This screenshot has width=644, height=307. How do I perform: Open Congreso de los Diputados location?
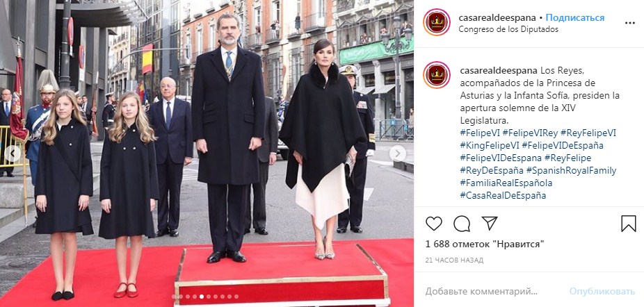point(508,29)
